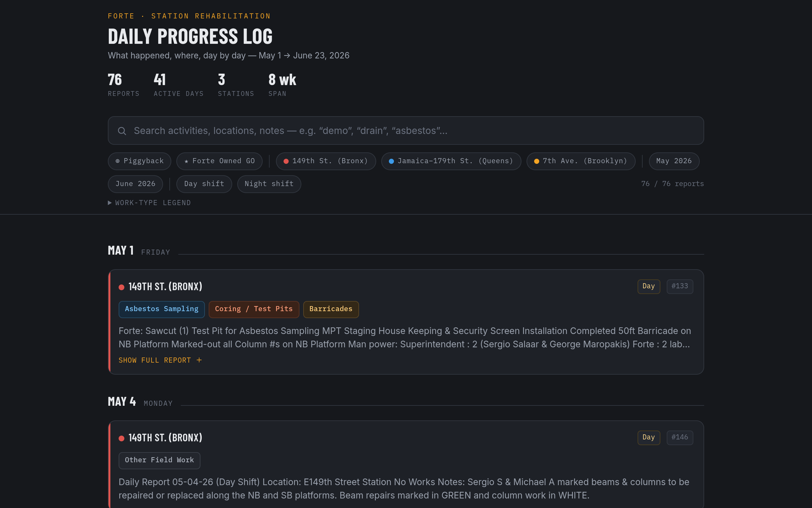Click the Coring / Test Pits tag
Viewport: 812px width, 508px height.
point(254,310)
